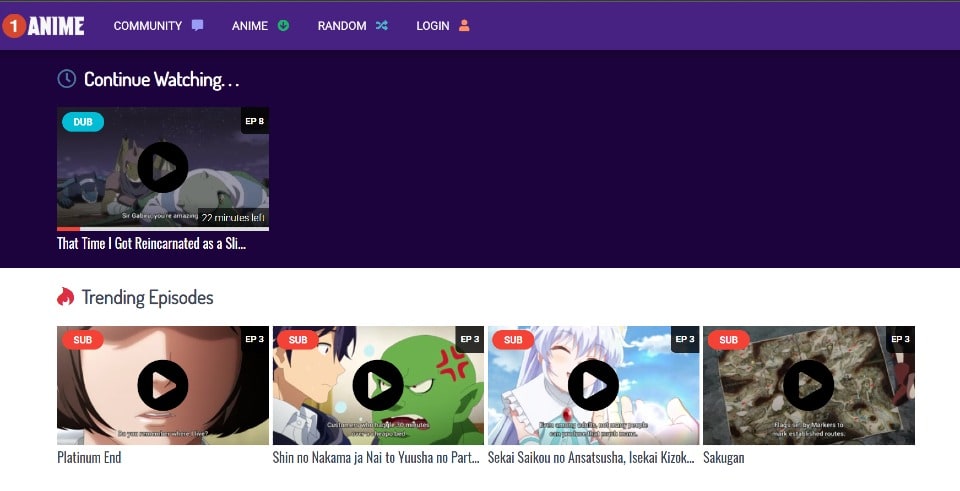
Task: Click the DUB badge on Continue Watching card
Action: pos(83,122)
